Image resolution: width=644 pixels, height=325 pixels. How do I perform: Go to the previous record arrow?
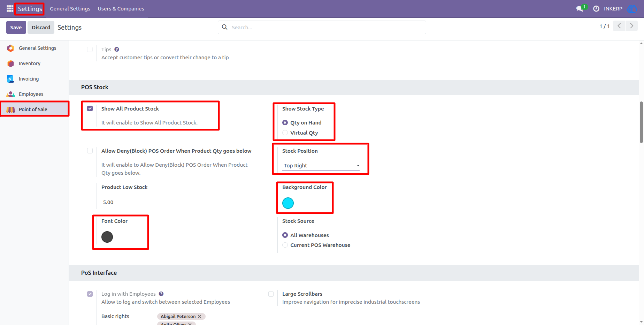(619, 26)
